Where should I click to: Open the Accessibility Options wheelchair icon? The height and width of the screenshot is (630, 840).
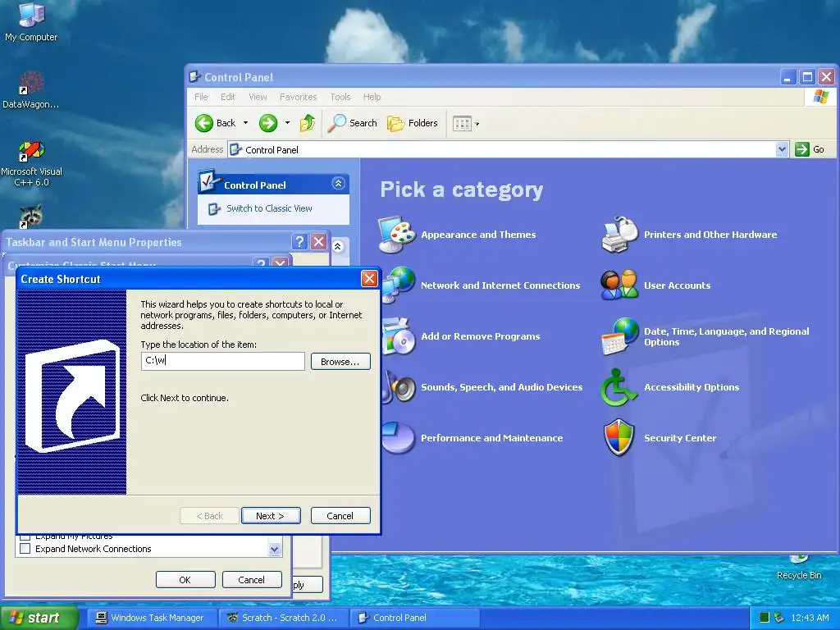click(x=619, y=387)
